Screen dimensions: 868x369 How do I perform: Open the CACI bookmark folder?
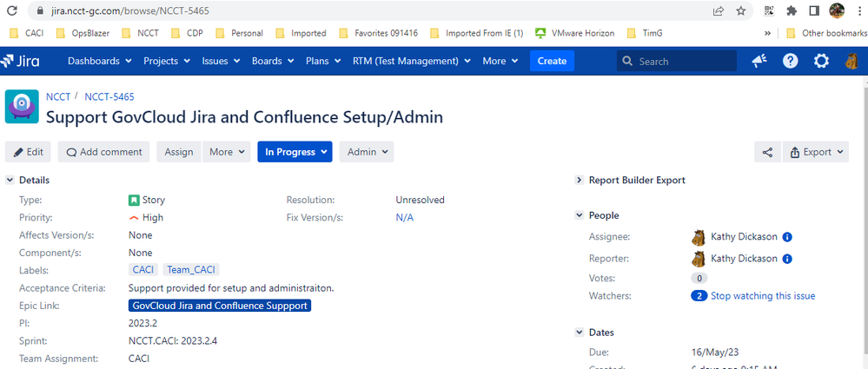pyautogui.click(x=27, y=33)
